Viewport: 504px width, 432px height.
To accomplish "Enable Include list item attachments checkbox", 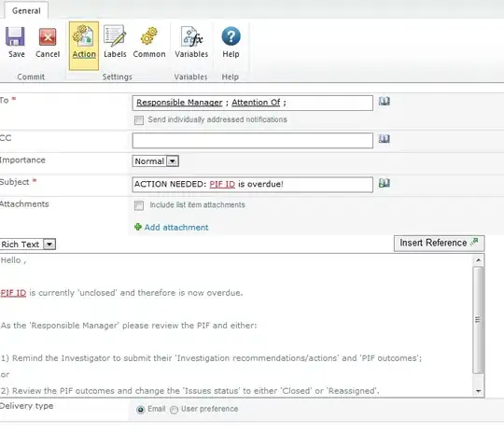I will (x=139, y=205).
